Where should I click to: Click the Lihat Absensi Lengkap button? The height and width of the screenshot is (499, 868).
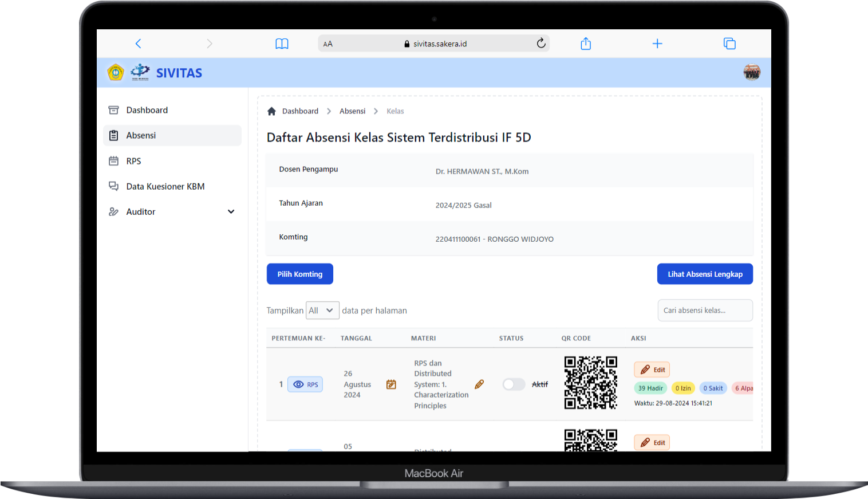pyautogui.click(x=705, y=274)
